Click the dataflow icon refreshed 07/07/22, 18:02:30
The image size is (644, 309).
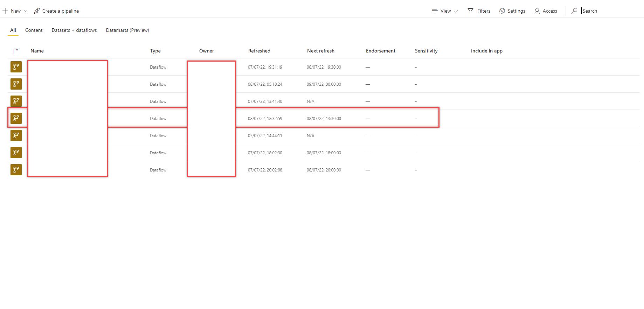(x=16, y=153)
